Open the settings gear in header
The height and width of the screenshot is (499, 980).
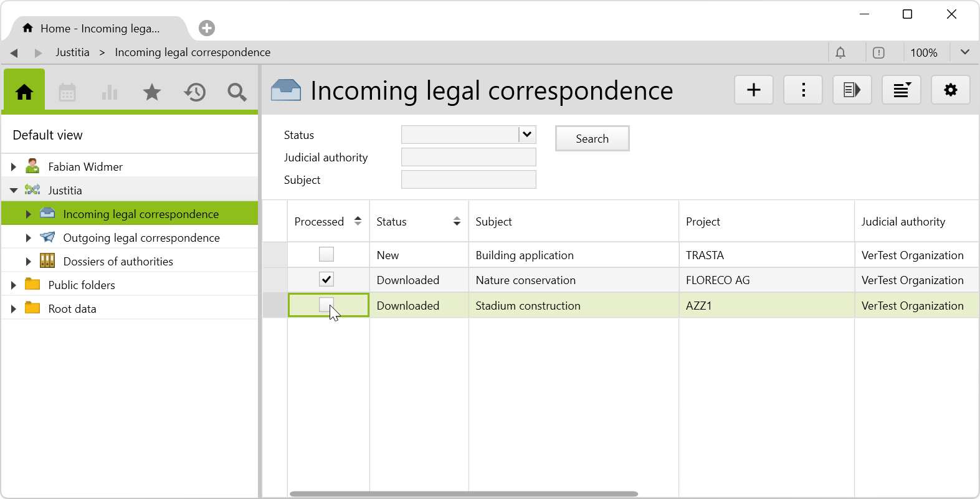tap(950, 90)
